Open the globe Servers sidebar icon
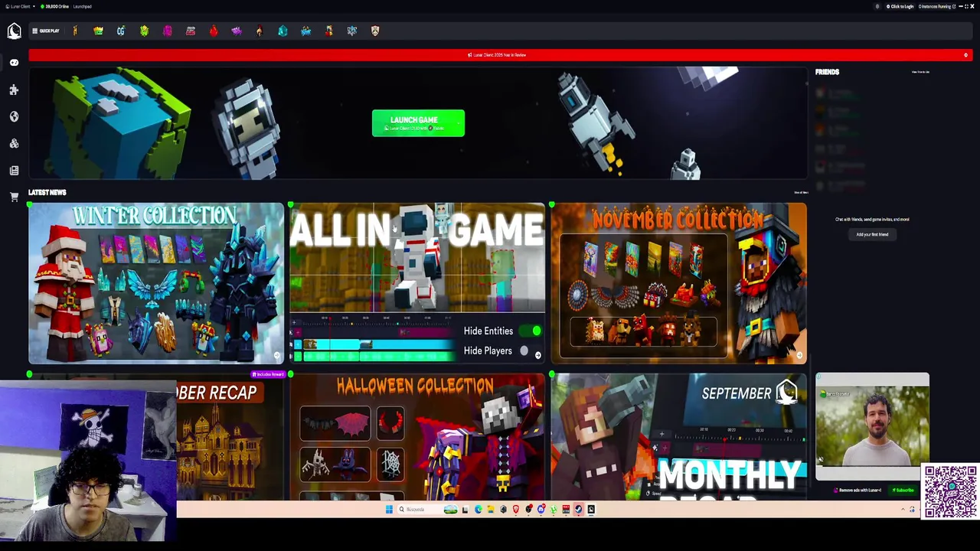 click(14, 116)
